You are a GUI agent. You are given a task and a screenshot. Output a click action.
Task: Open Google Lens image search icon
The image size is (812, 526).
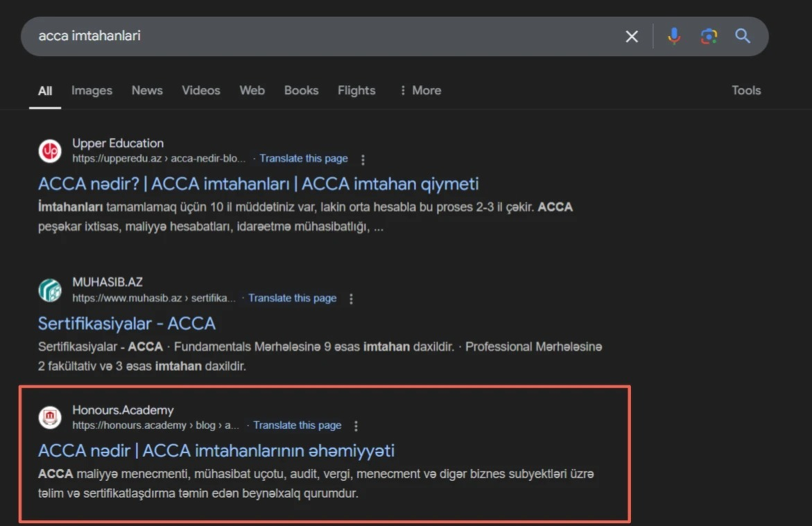tap(708, 36)
